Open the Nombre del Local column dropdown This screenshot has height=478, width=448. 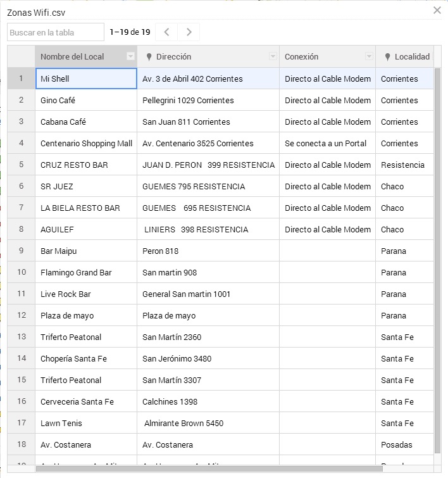130,56
